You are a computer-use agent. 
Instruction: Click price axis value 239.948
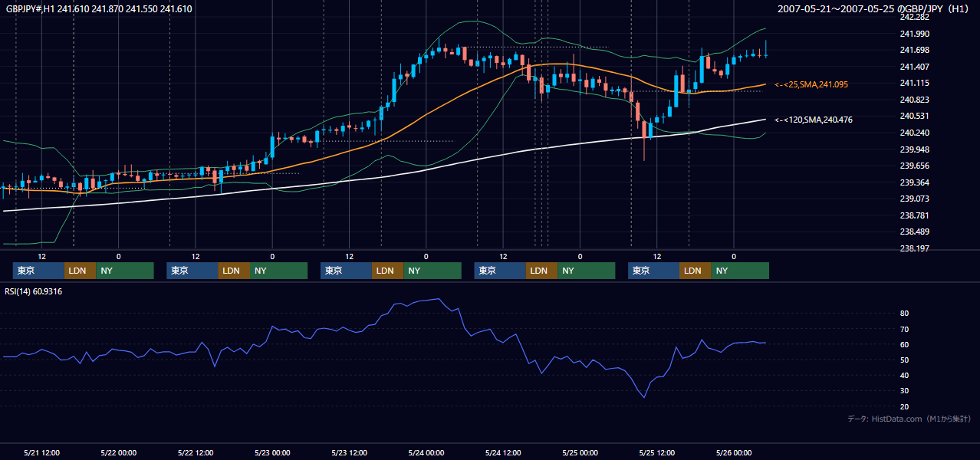(x=913, y=149)
